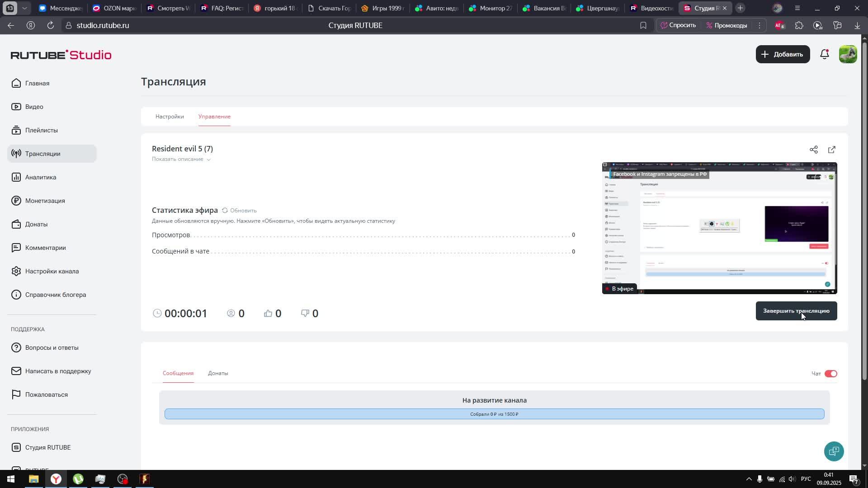Click the live stream preview thumbnail
Screen dimensions: 868x488
(719, 228)
